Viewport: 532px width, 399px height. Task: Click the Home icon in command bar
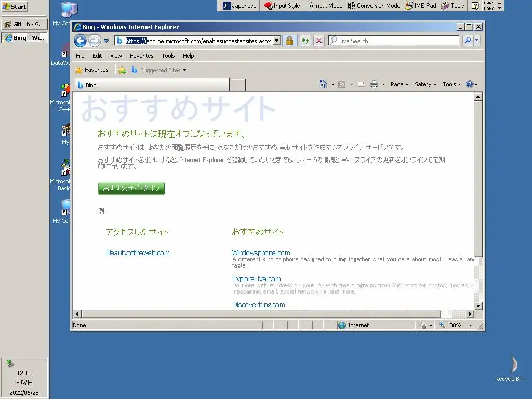point(323,84)
